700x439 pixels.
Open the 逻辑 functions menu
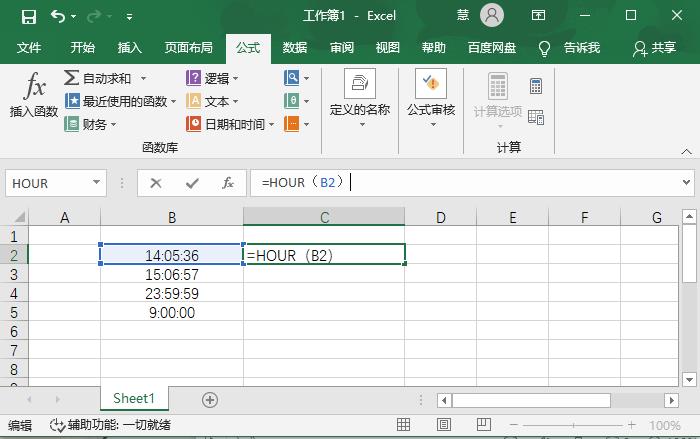click(x=212, y=79)
